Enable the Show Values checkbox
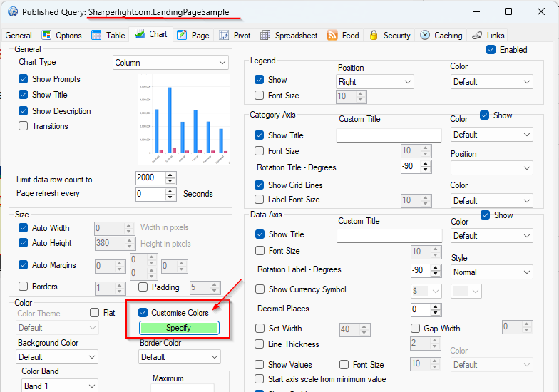The image size is (559, 392). (x=260, y=365)
